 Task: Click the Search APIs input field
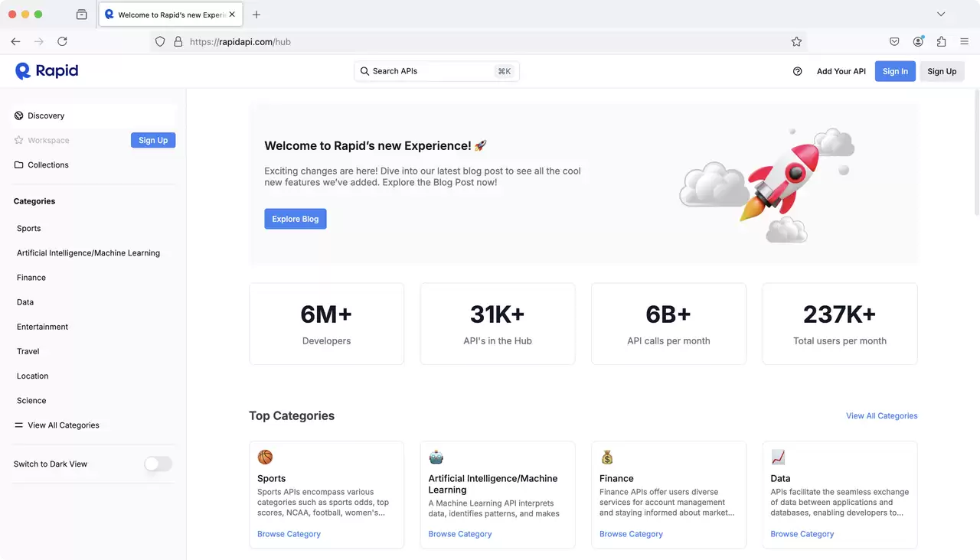pos(436,71)
